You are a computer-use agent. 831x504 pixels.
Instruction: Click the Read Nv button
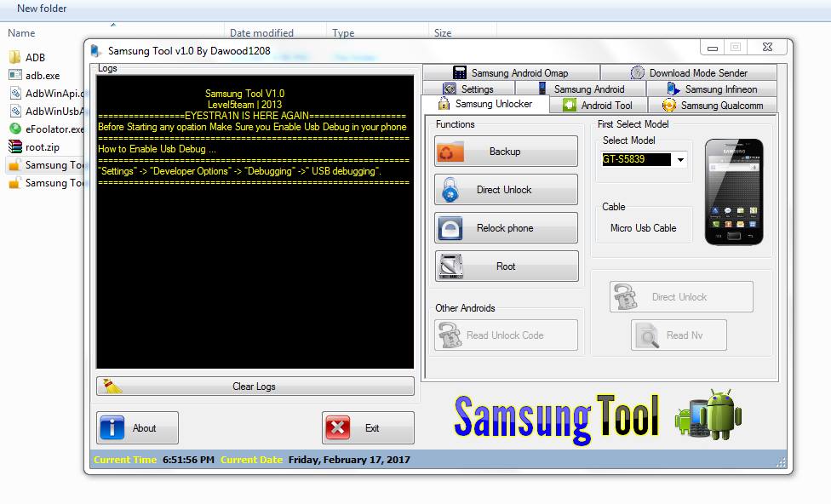[x=679, y=335]
